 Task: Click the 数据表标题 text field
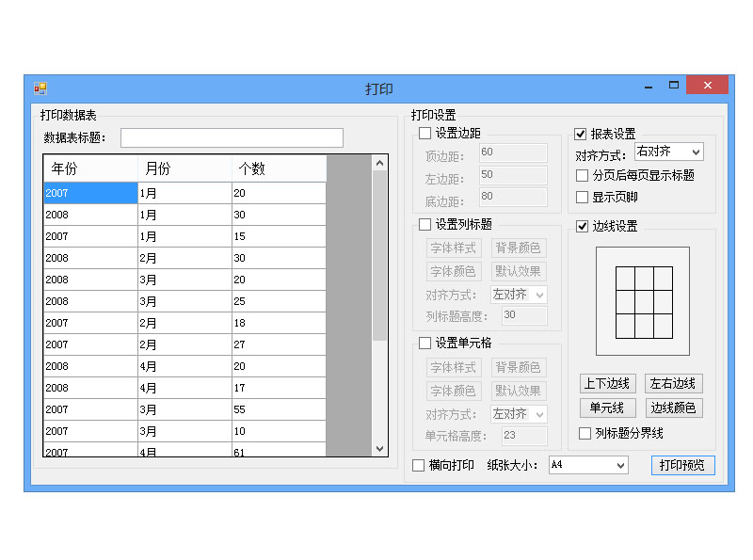click(x=232, y=137)
